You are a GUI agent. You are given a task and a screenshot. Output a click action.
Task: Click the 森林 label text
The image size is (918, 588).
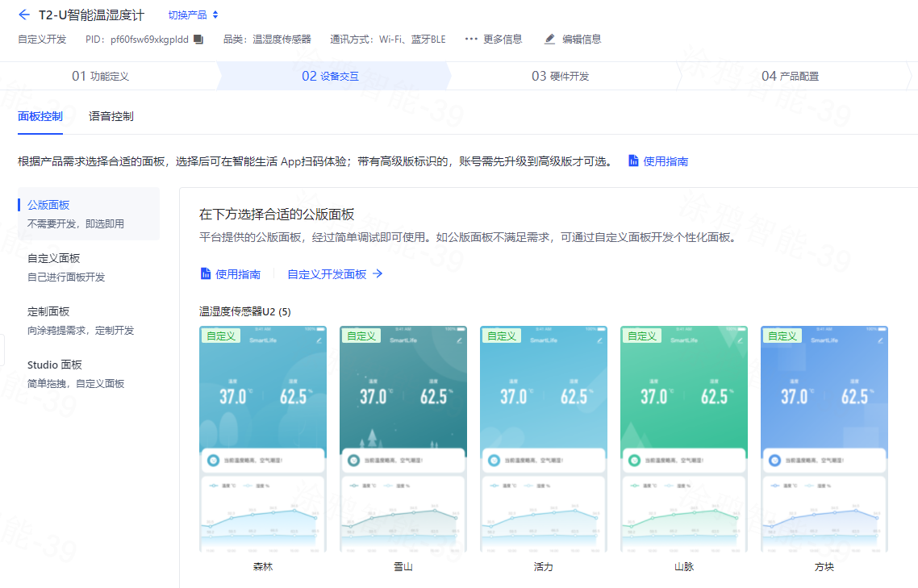[263, 566]
